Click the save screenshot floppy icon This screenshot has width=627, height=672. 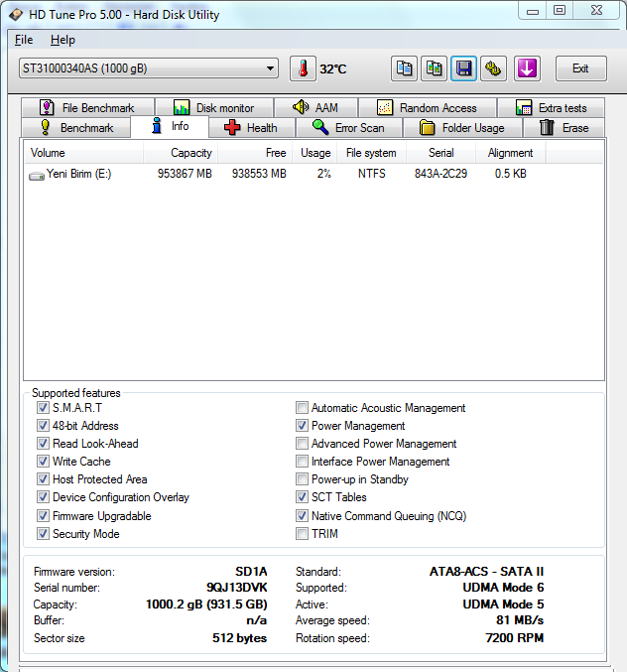[x=463, y=68]
